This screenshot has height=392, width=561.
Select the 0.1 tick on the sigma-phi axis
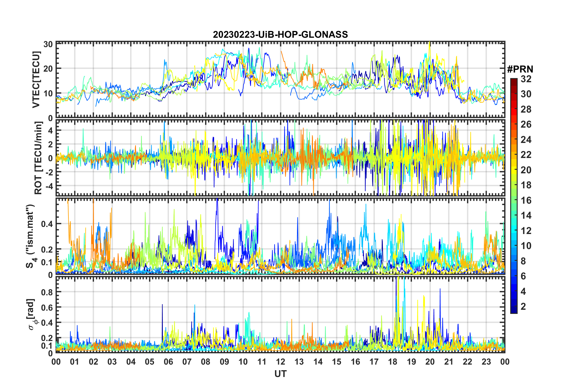coord(47,345)
